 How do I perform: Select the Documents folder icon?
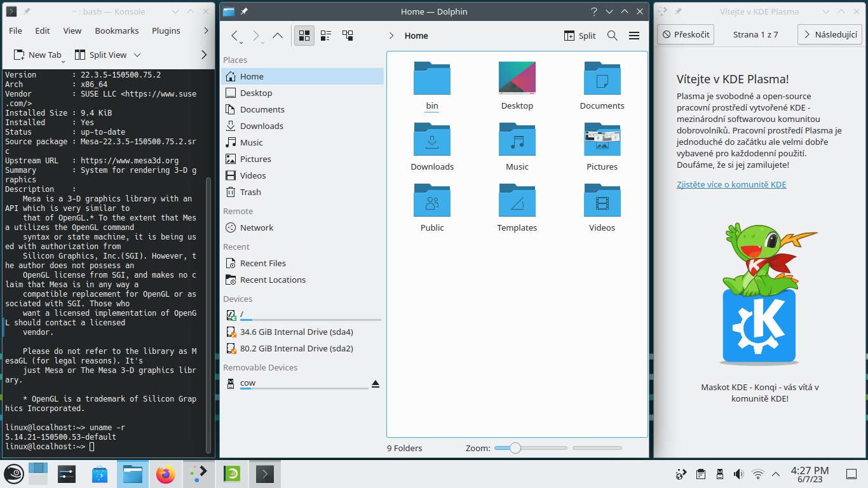click(602, 78)
